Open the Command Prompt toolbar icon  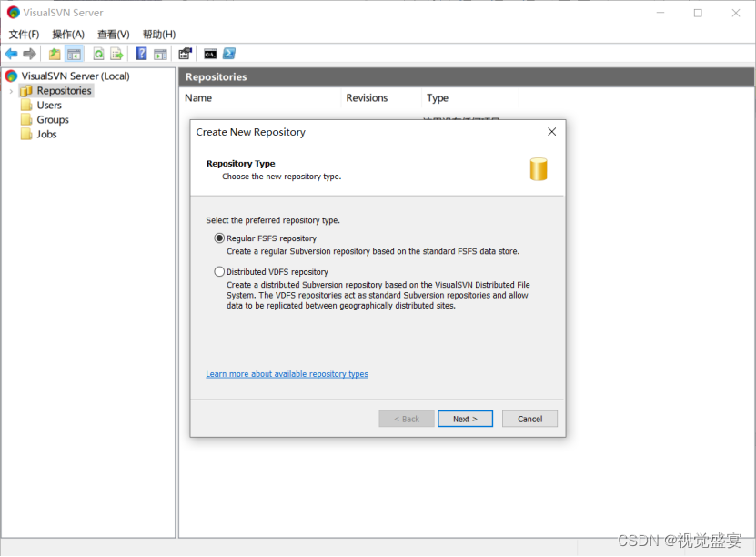210,55
